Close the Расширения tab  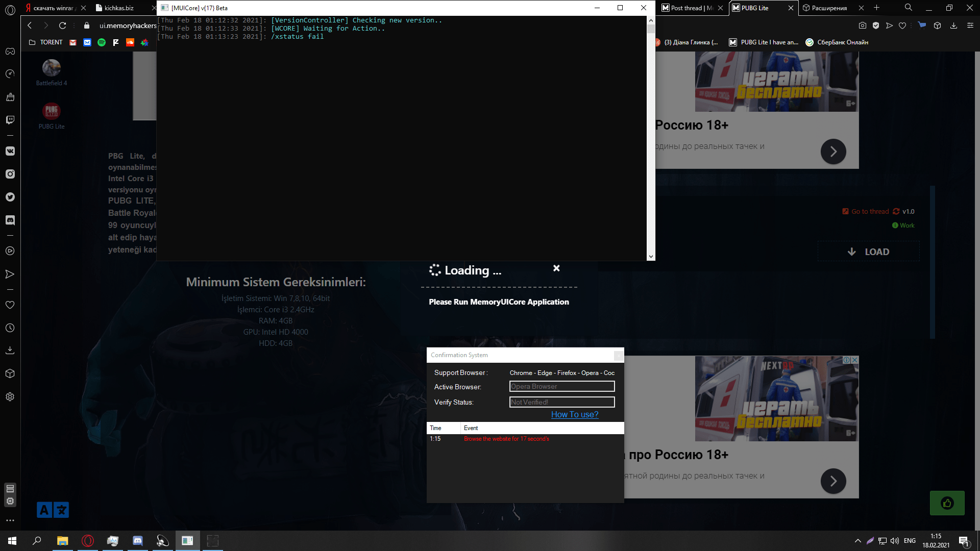pyautogui.click(x=861, y=8)
